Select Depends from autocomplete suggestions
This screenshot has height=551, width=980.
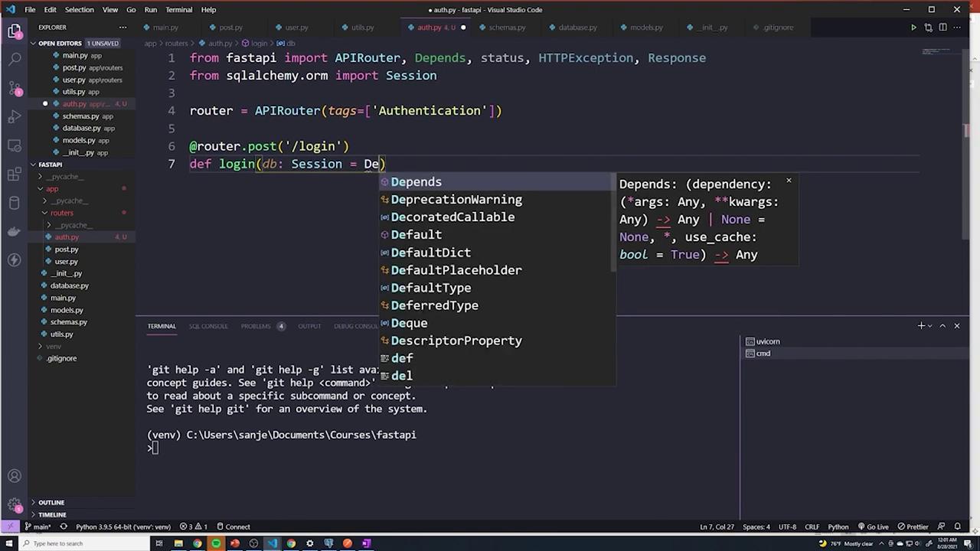point(498,182)
